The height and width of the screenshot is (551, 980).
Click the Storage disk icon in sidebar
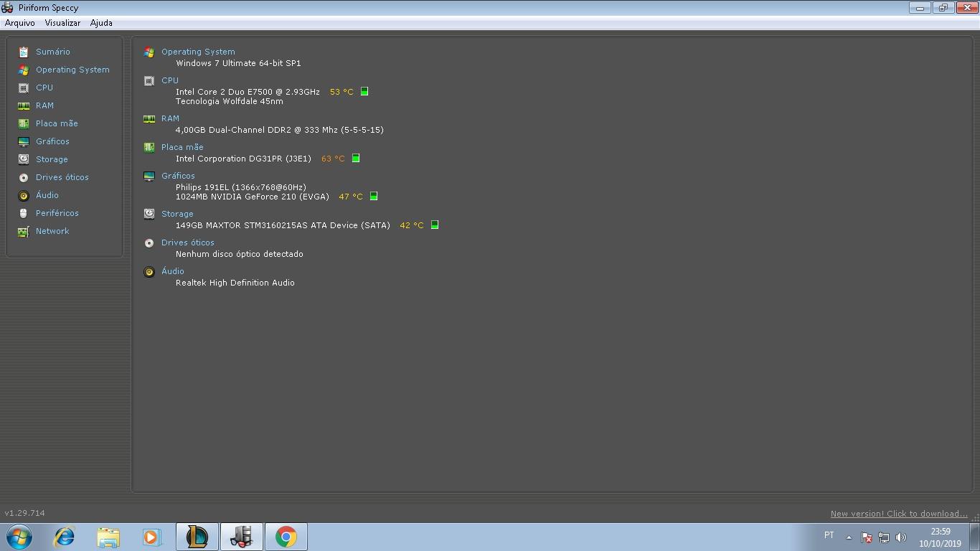coord(24,159)
